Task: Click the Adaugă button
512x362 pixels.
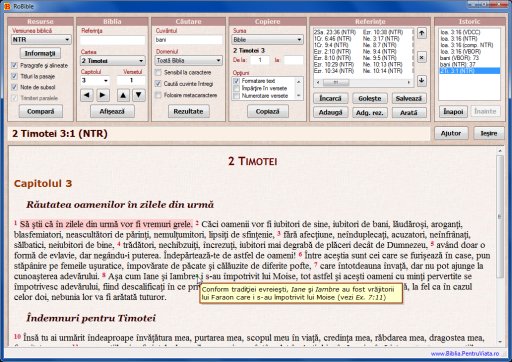Action: [x=331, y=113]
